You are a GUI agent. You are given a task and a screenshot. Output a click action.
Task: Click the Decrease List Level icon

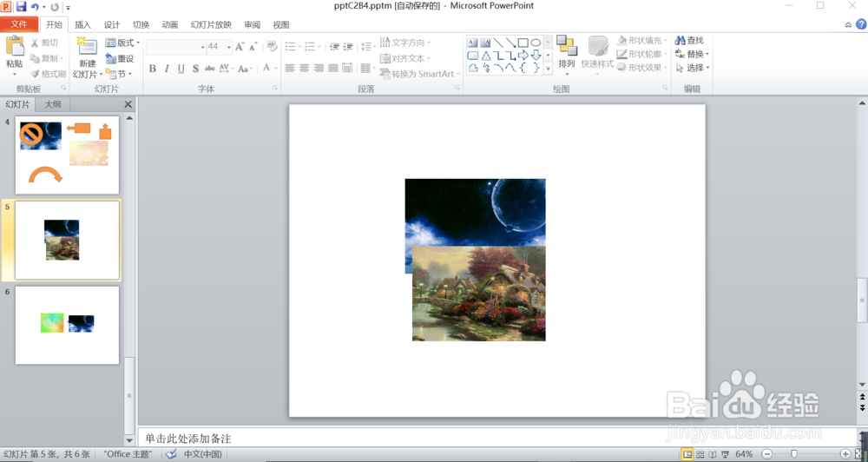(x=334, y=47)
